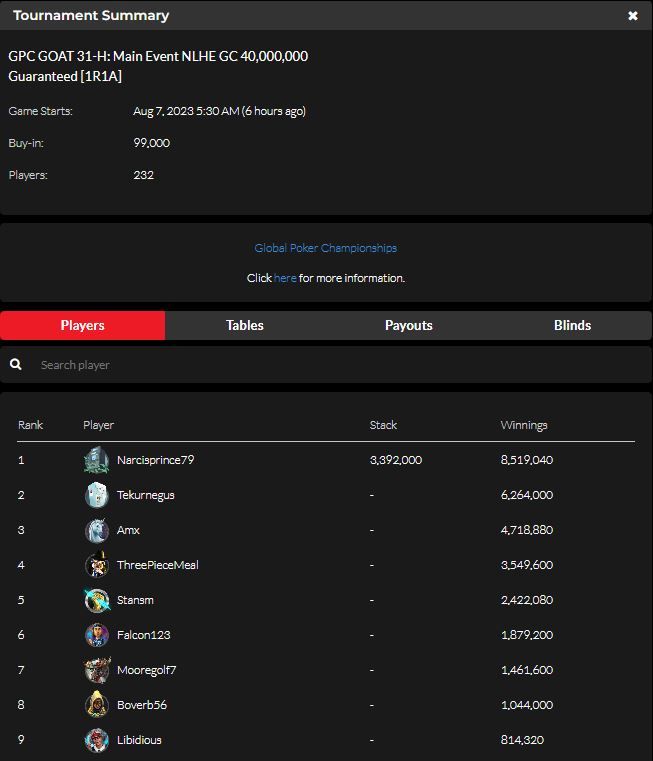Click Boverb56's avatar icon
Screen dimensions: 653x761
pyautogui.click(x=96, y=705)
